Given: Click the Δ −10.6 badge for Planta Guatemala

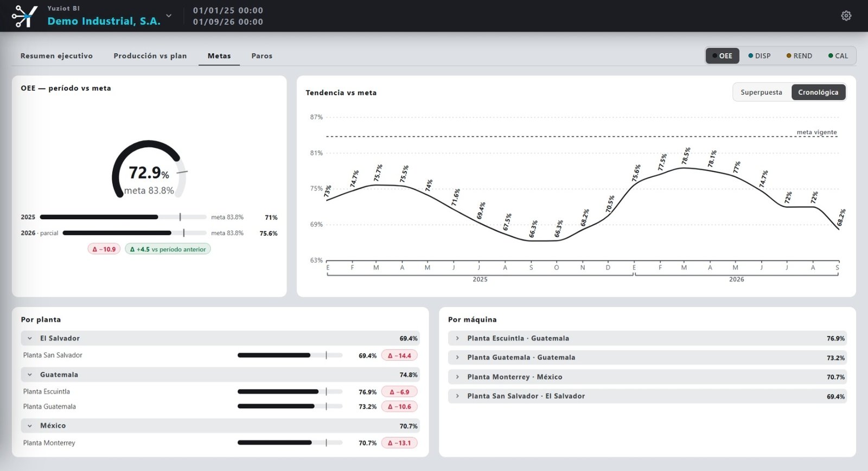Looking at the screenshot, I should pyautogui.click(x=399, y=406).
